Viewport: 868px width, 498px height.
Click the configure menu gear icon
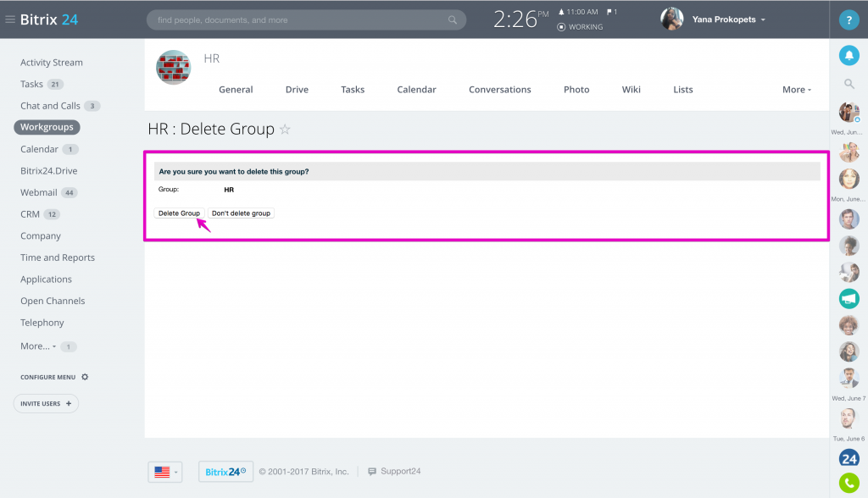pos(85,377)
